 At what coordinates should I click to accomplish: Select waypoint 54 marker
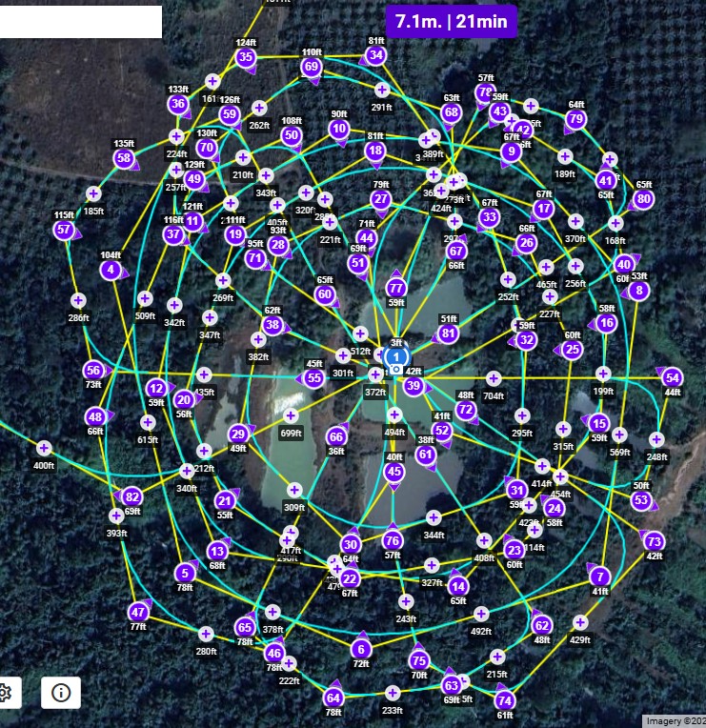[x=673, y=378]
